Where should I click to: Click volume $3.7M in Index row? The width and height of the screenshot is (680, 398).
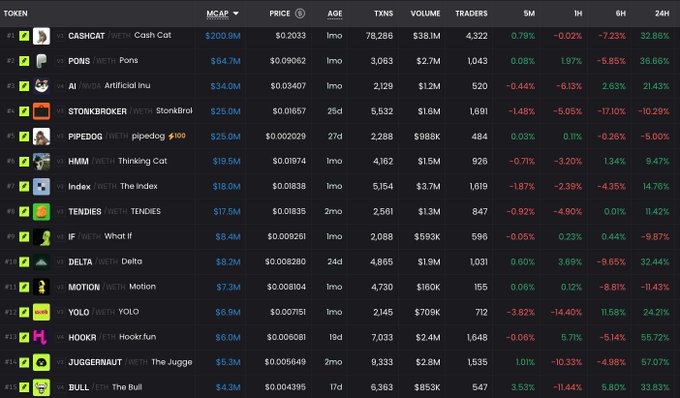pos(428,186)
